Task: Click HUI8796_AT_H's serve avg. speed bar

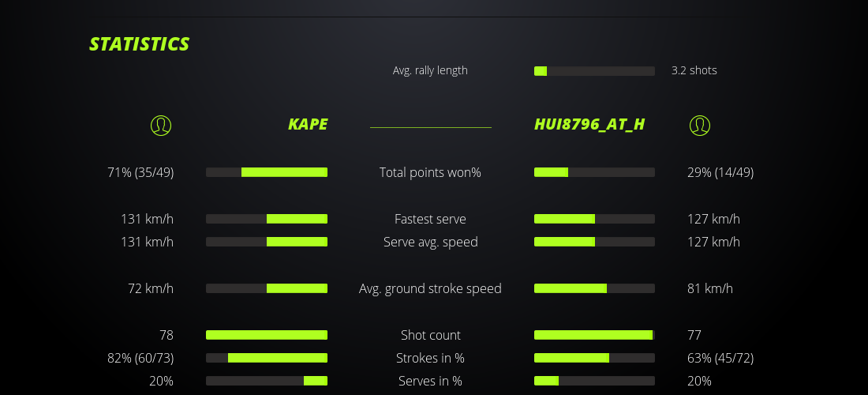Action: tap(594, 242)
